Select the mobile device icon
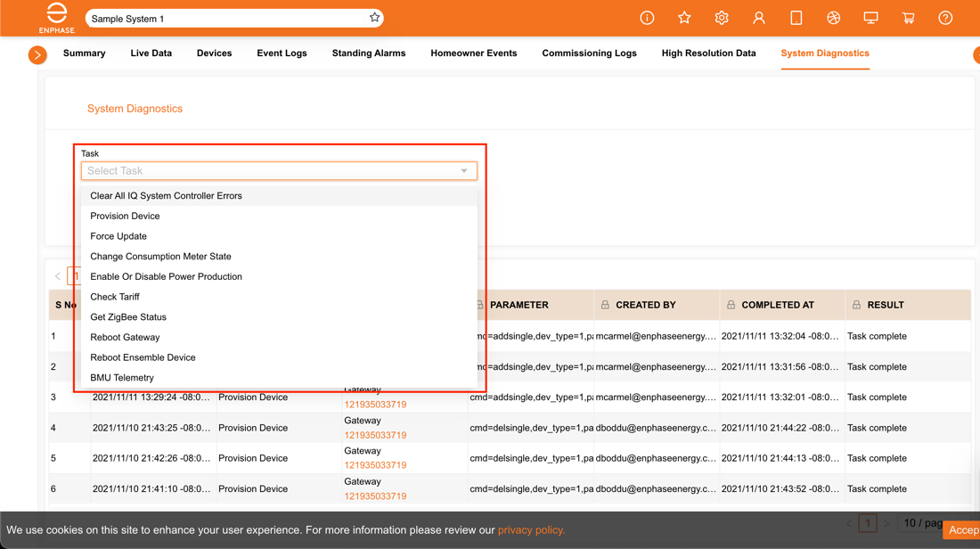The height and width of the screenshot is (549, 980). [x=796, y=17]
